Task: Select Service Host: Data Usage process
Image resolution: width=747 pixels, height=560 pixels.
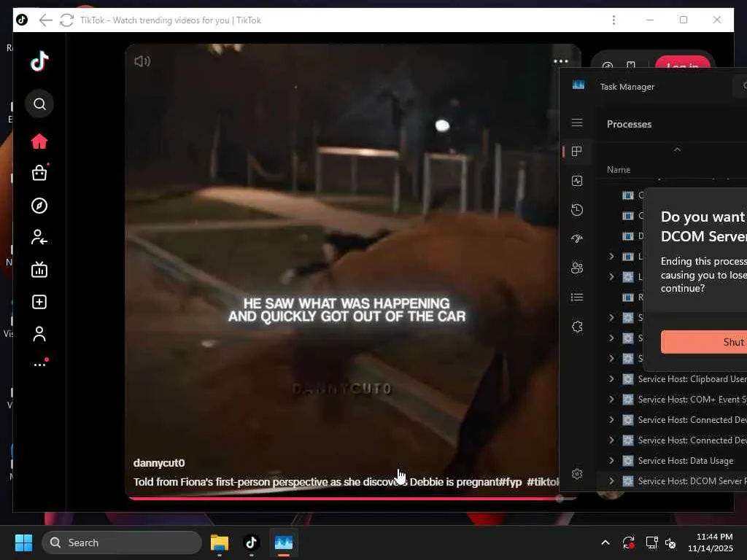Action: tap(686, 461)
